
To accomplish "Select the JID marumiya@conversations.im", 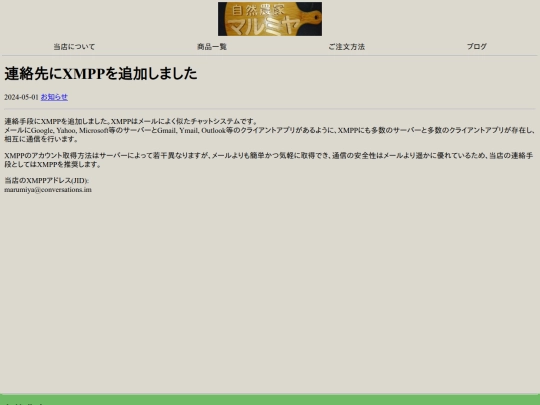I will tap(48, 190).
